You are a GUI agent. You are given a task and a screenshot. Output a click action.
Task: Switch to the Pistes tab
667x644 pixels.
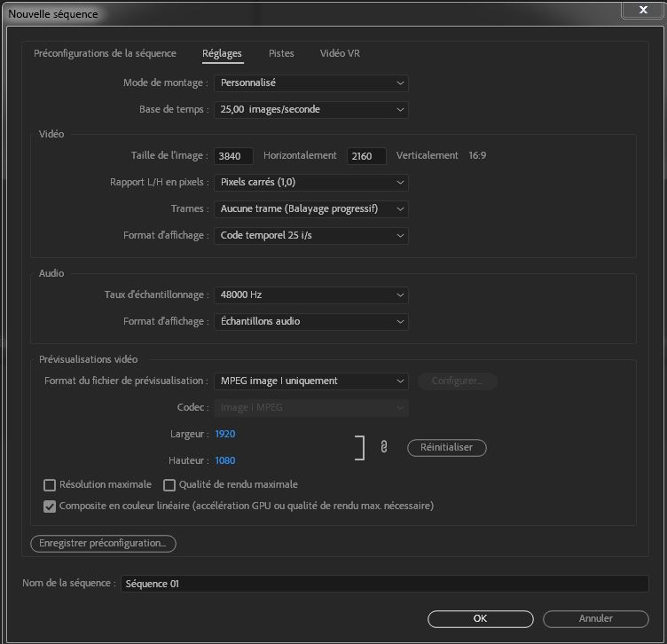tap(281, 53)
